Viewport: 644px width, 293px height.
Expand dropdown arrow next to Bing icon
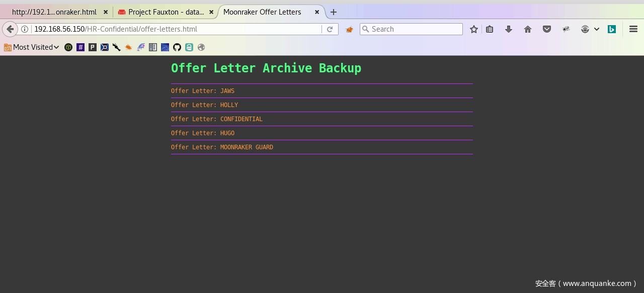[597, 29]
